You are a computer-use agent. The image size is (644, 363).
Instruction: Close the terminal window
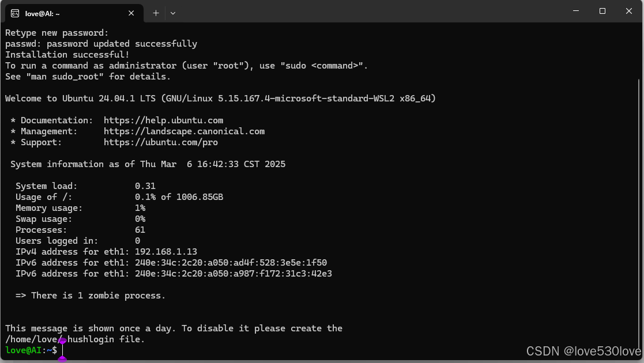pos(628,11)
